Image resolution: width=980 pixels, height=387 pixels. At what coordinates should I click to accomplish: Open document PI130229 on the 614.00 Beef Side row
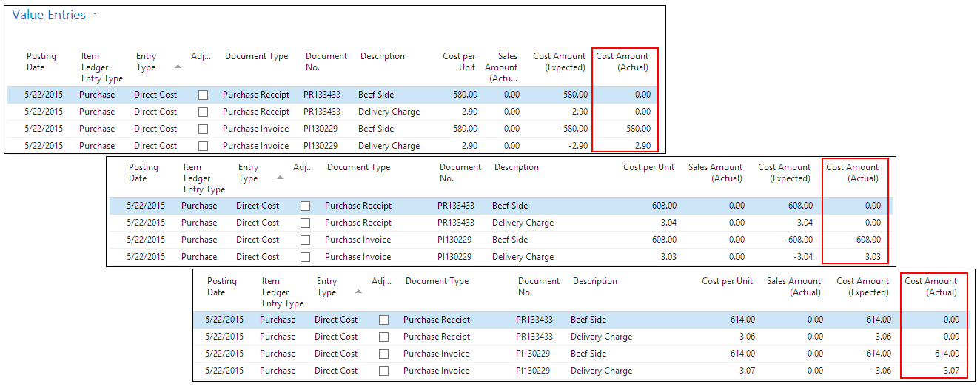(x=534, y=354)
